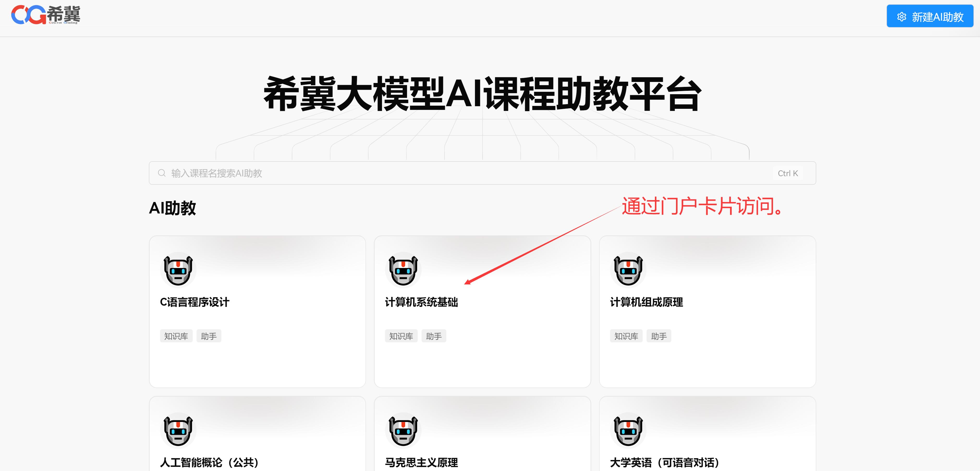Screen dimensions: 980x471
Task: Click robot avatar of 人工智能概论 card
Action: point(178,430)
